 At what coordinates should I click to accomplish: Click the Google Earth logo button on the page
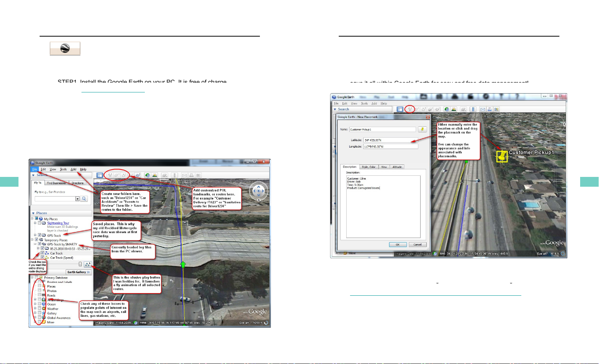pyautogui.click(x=65, y=49)
